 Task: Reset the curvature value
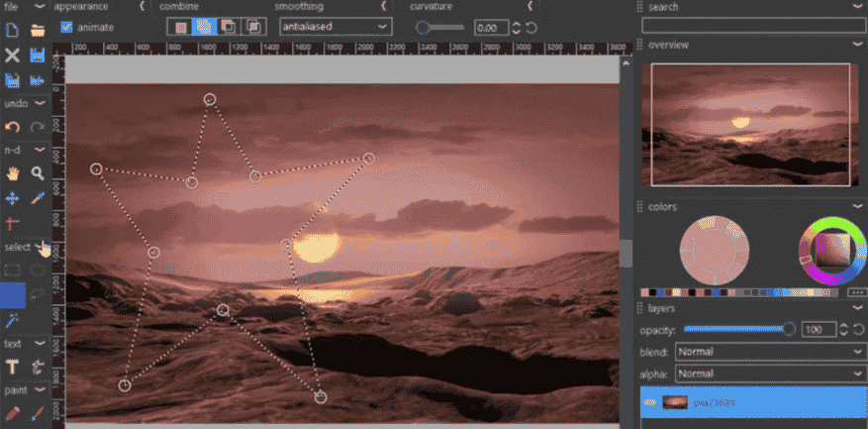(530, 27)
